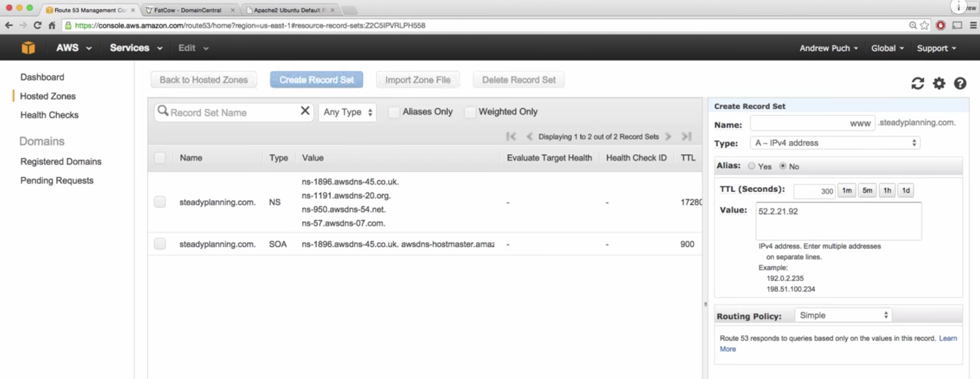Open Chrome hamburger menu

coord(973,25)
